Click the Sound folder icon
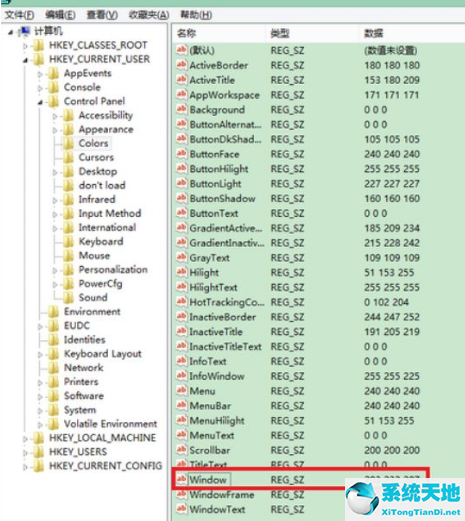 68,298
